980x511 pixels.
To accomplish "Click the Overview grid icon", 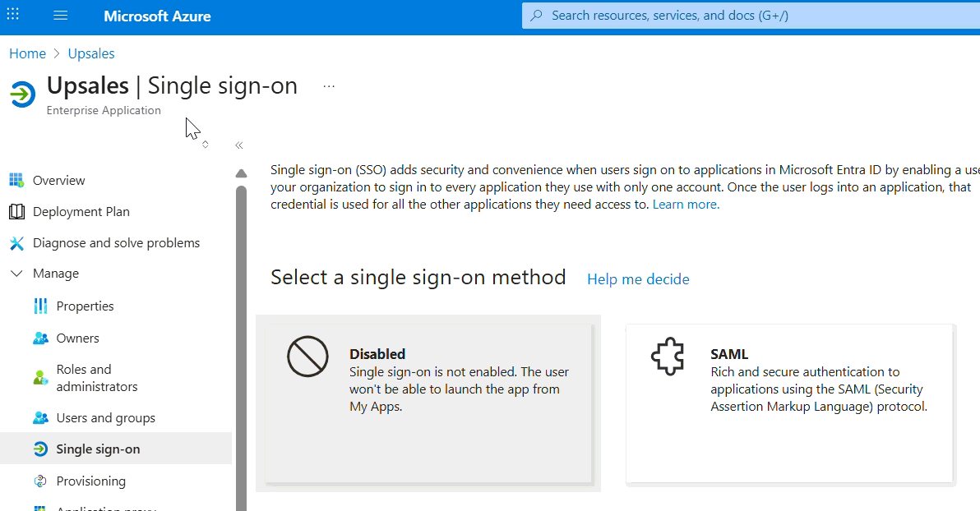I will click(16, 181).
